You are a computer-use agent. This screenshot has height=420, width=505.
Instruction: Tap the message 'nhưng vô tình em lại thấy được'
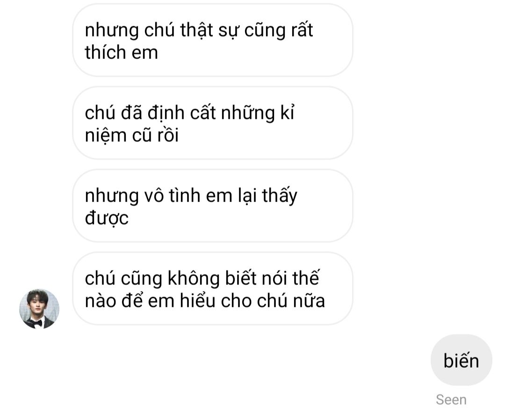coord(213,206)
